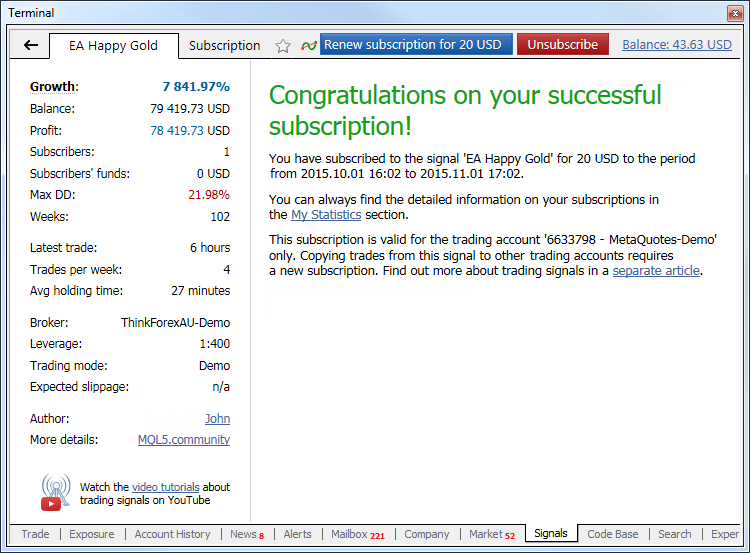Click Max DD value 21.98%
Screen dimensions: 750x553
[209, 195]
